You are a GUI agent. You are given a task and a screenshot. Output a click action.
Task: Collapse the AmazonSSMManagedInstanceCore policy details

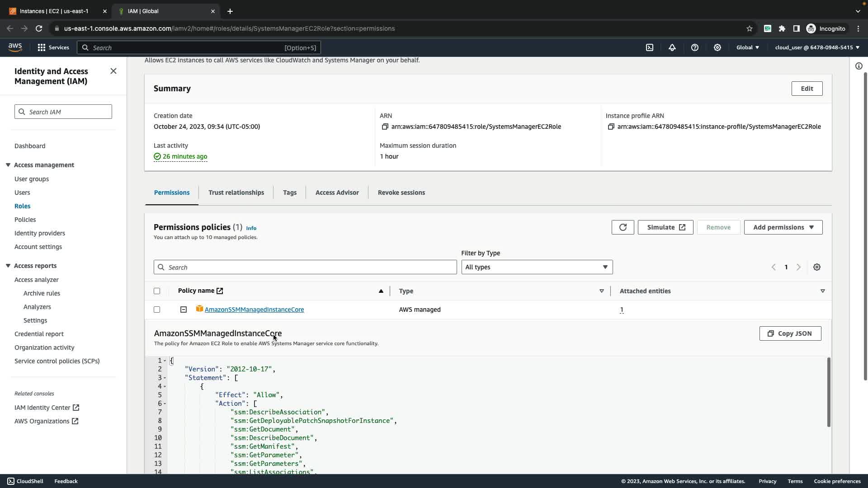click(184, 310)
